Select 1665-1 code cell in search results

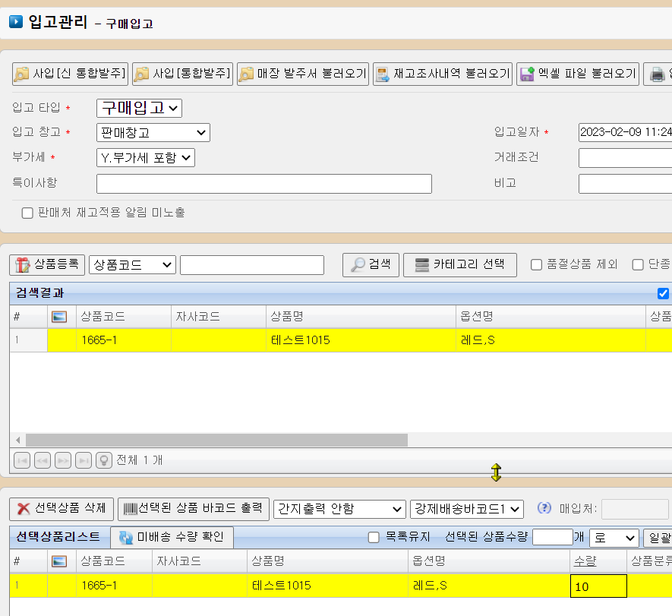pos(124,340)
